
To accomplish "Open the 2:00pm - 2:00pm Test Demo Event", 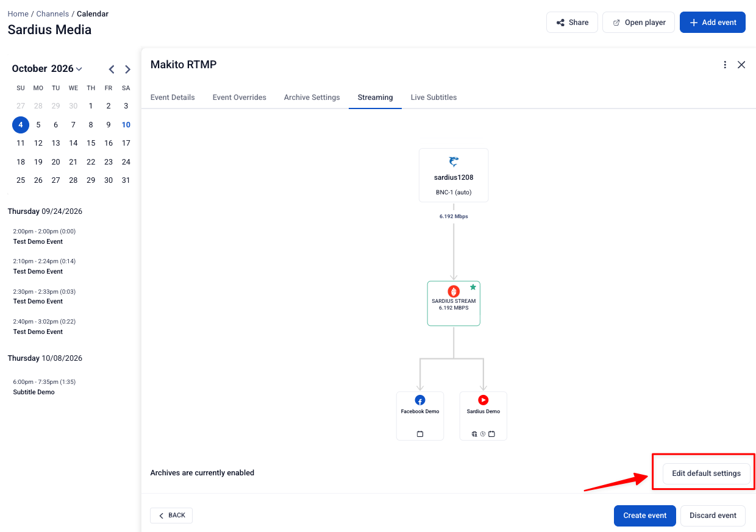I will pyautogui.click(x=45, y=236).
